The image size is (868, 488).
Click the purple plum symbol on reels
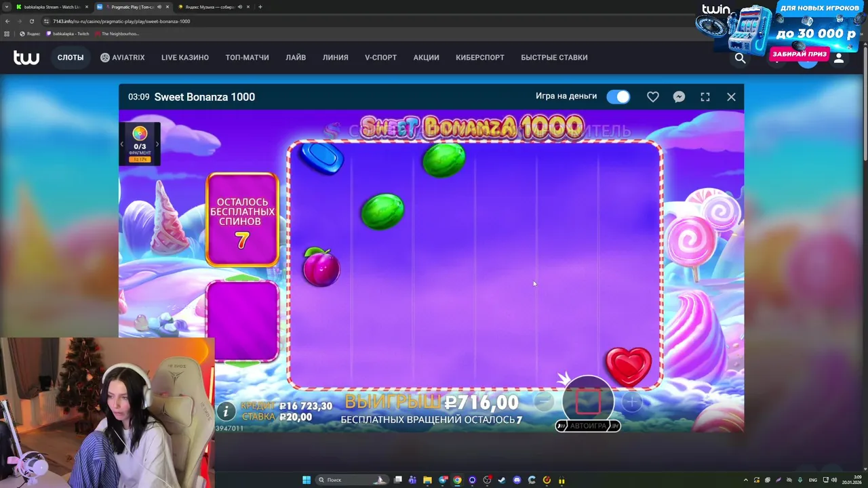[321, 266]
